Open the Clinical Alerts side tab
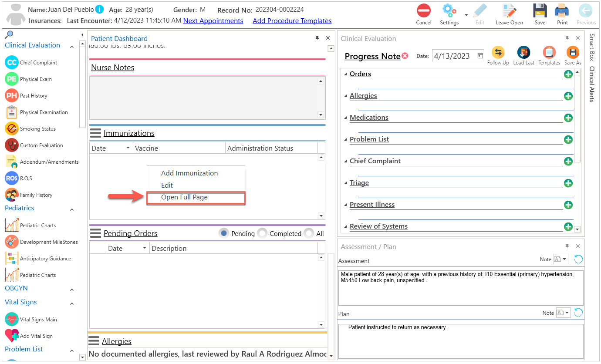 pos(591,84)
